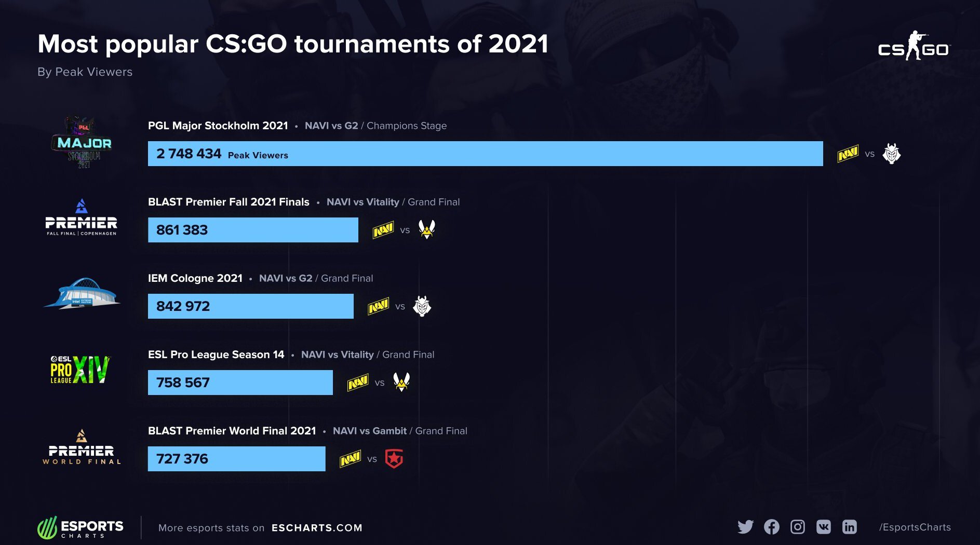Click the Vitality logo in BLAST Fall row
Viewport: 980px width, 545px height.
point(427,229)
